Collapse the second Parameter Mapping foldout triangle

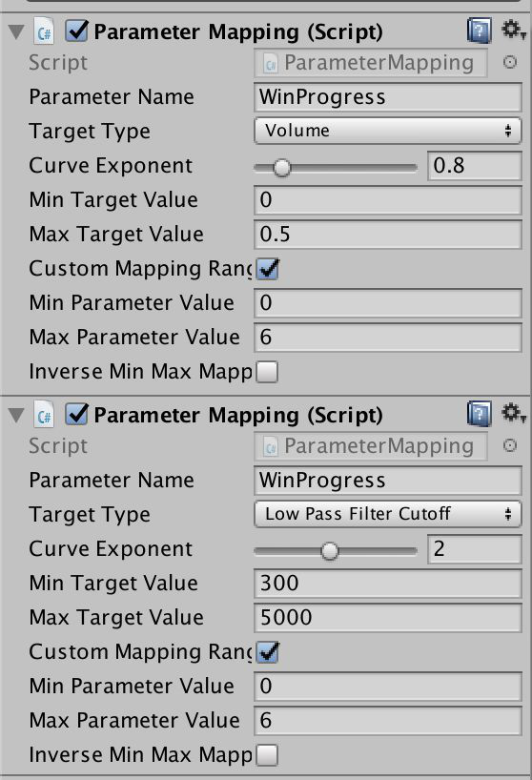[16, 416]
